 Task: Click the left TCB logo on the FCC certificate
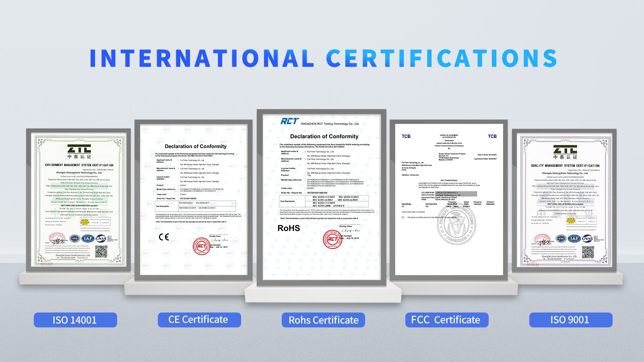click(x=406, y=136)
